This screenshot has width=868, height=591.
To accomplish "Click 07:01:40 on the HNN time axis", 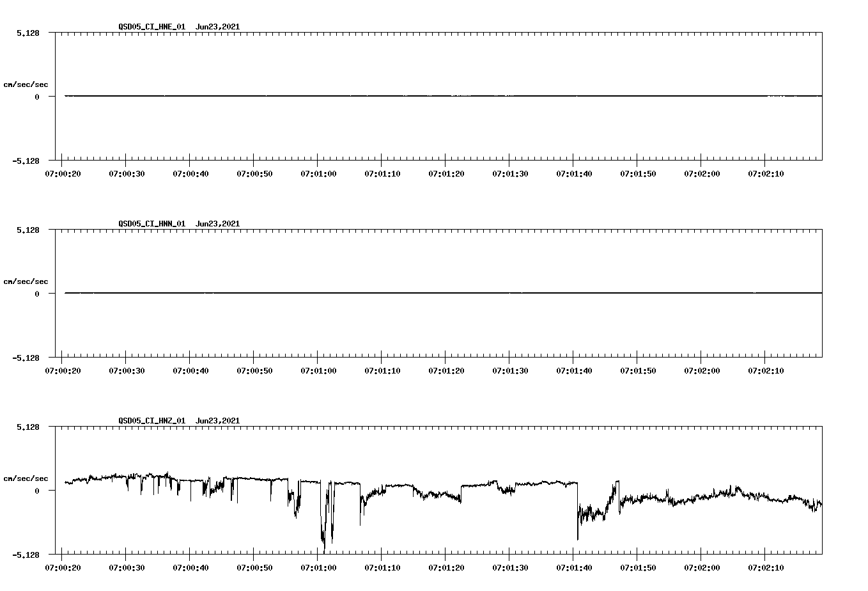I will pos(574,371).
